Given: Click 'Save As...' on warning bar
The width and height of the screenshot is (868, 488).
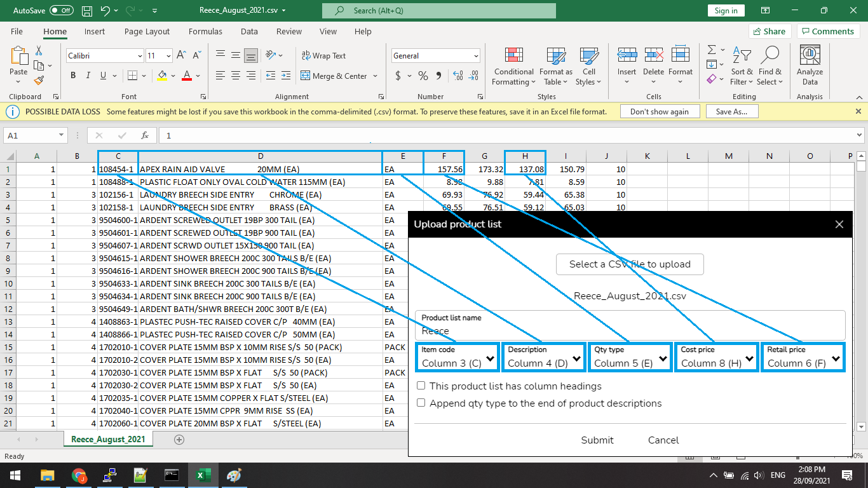Looking at the screenshot, I should tap(731, 111).
